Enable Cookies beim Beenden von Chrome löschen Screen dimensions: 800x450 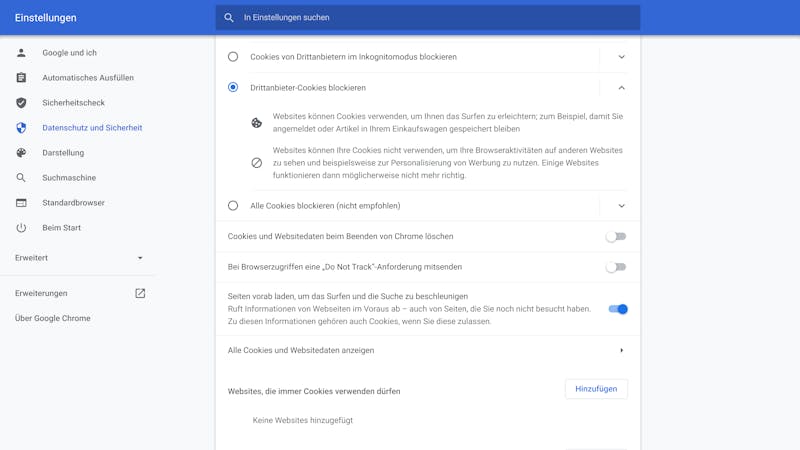point(616,236)
